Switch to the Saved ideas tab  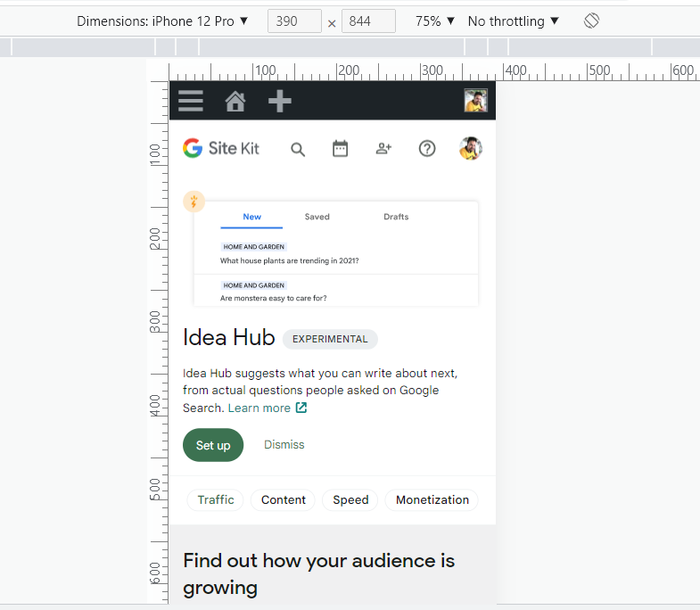[x=317, y=217]
